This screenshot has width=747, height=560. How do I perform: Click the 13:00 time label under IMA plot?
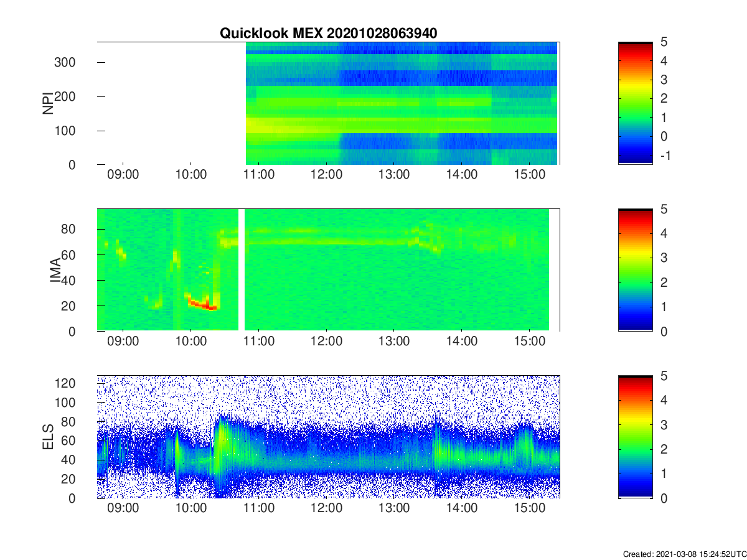(394, 342)
